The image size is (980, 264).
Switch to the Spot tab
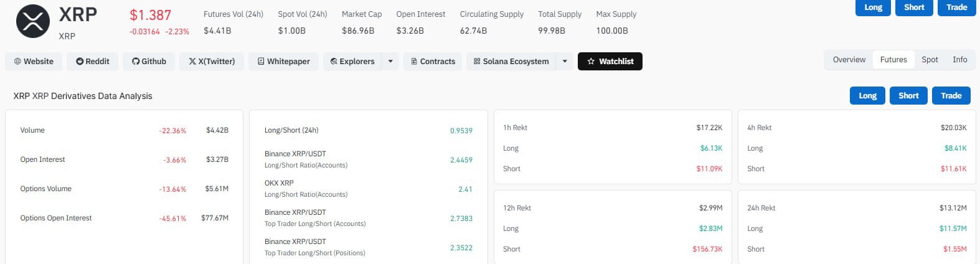(x=930, y=60)
